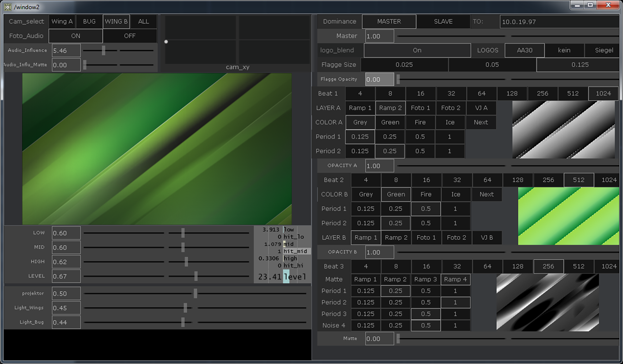Set Beat 2 to 16
623x364 pixels.
pos(426,180)
